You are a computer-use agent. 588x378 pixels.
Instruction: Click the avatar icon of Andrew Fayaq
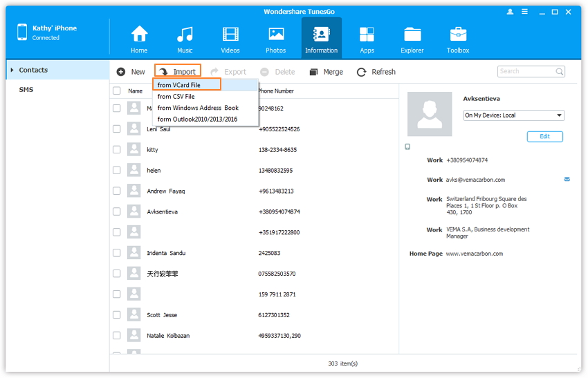coord(134,190)
